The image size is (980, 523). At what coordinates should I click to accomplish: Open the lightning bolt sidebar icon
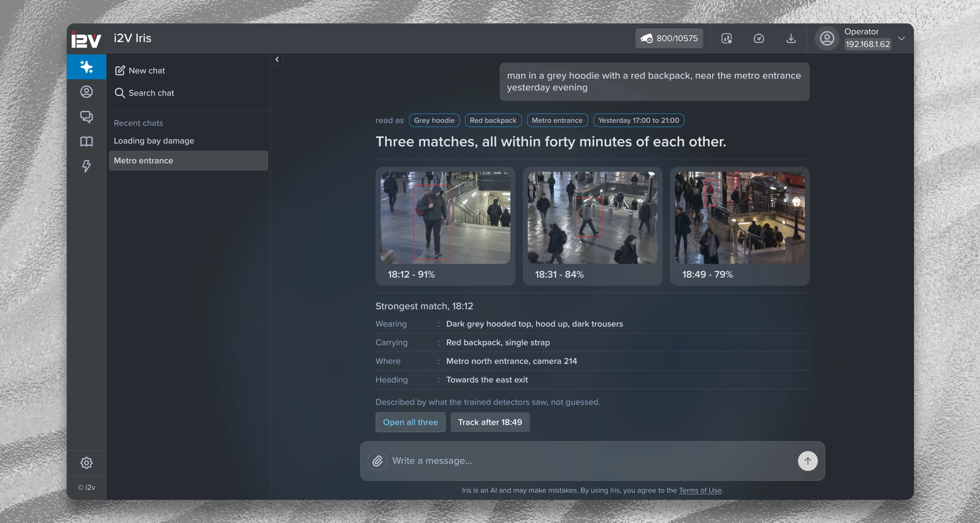tap(86, 166)
